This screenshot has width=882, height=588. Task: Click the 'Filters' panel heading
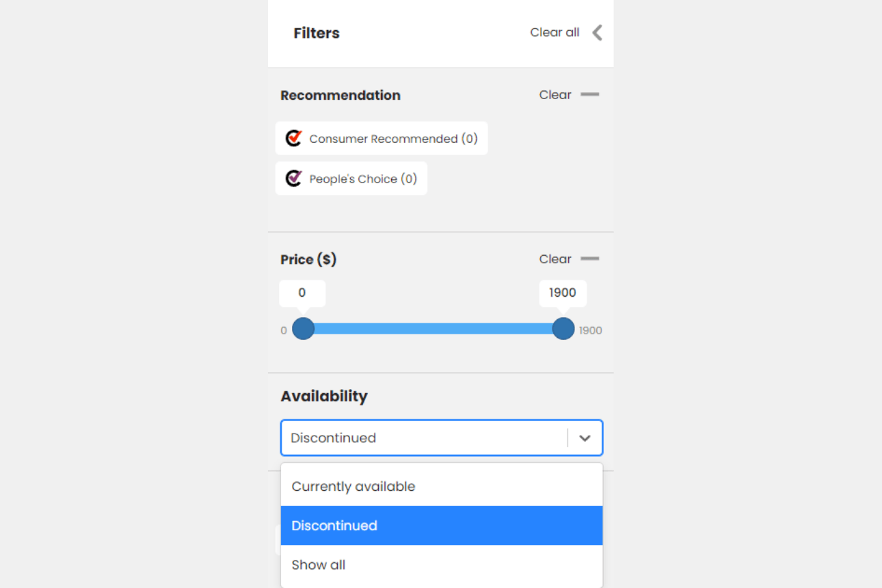click(x=317, y=34)
